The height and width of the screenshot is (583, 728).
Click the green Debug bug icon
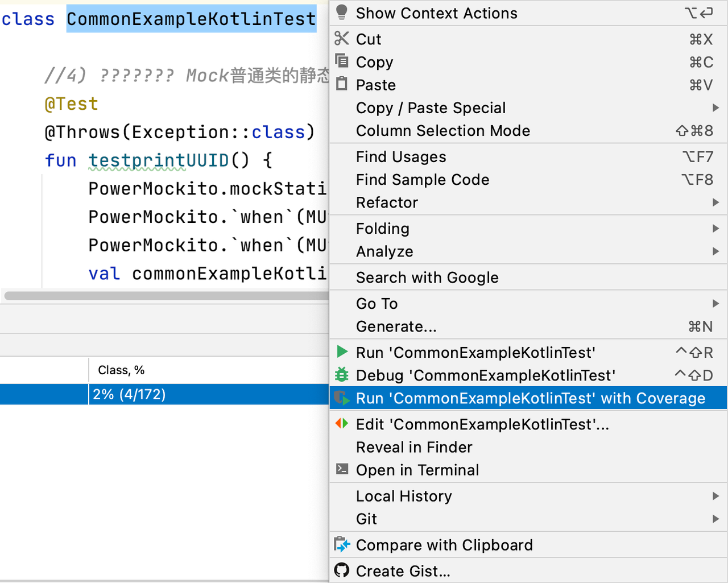click(x=342, y=374)
